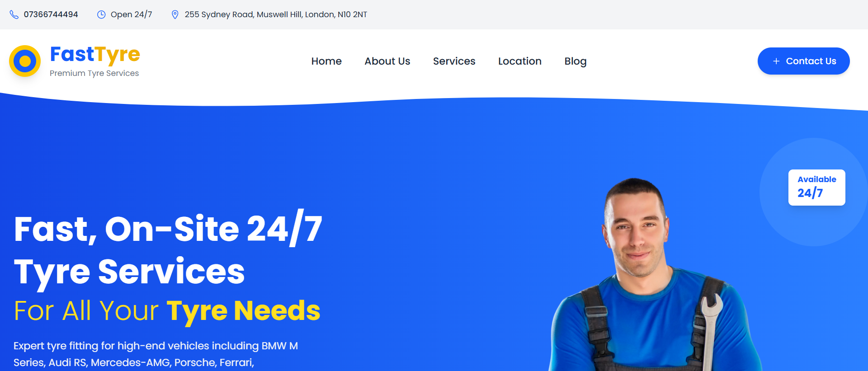Image resolution: width=868 pixels, height=371 pixels.
Task: Open the Blog page
Action: (x=575, y=61)
